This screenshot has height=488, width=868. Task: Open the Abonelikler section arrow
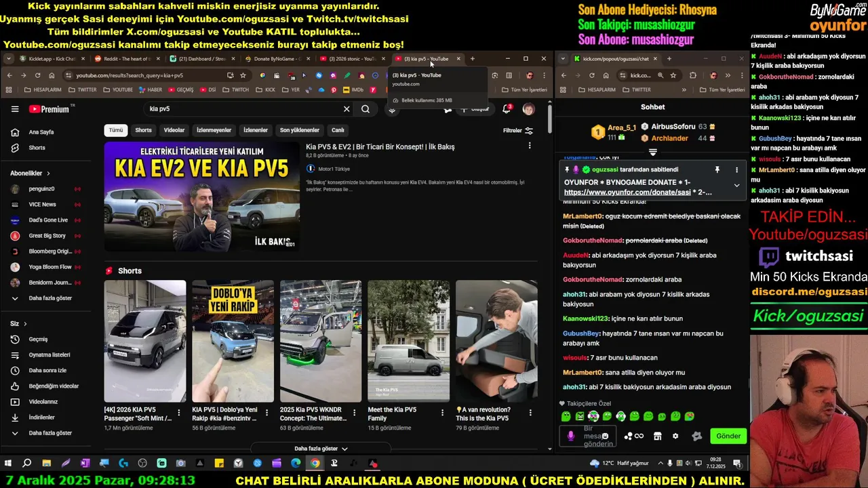(x=48, y=174)
